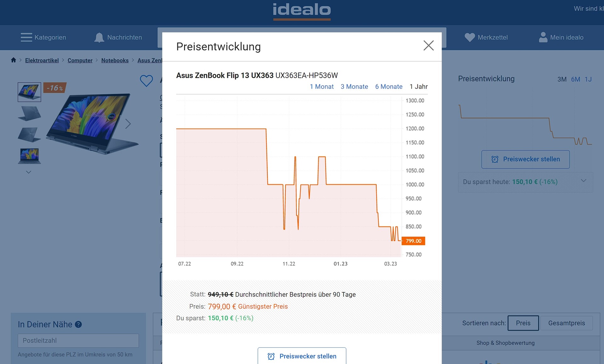Screen dimensions: 604x364
Task: Open Nachrichten bell notifications
Action: 99,37
